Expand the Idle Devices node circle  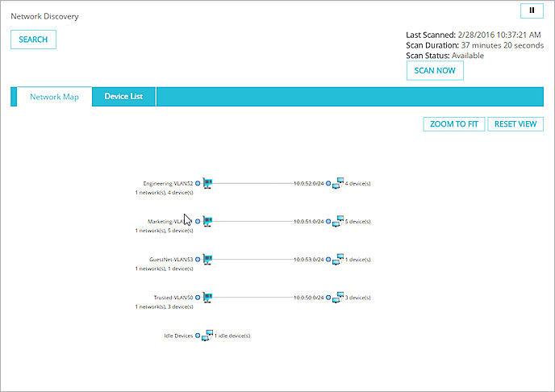(x=198, y=336)
